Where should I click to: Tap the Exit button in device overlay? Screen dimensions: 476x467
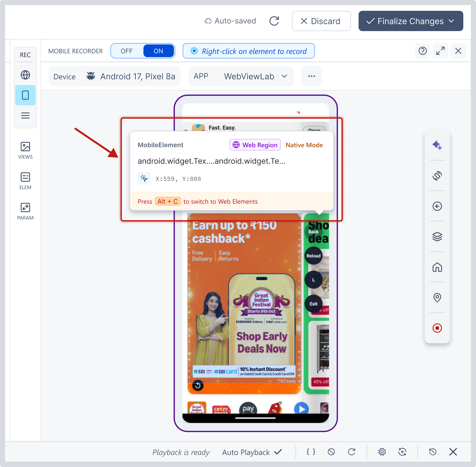point(313,304)
